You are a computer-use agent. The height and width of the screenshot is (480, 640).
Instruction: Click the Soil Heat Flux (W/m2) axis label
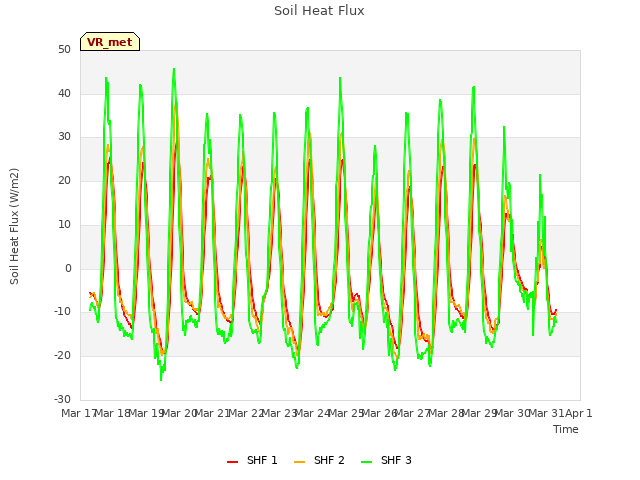point(14,226)
